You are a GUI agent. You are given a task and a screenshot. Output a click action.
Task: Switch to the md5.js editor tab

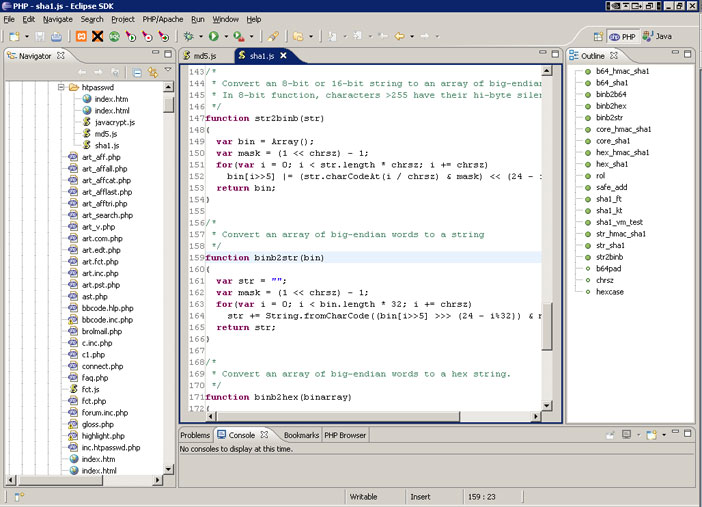click(200, 56)
